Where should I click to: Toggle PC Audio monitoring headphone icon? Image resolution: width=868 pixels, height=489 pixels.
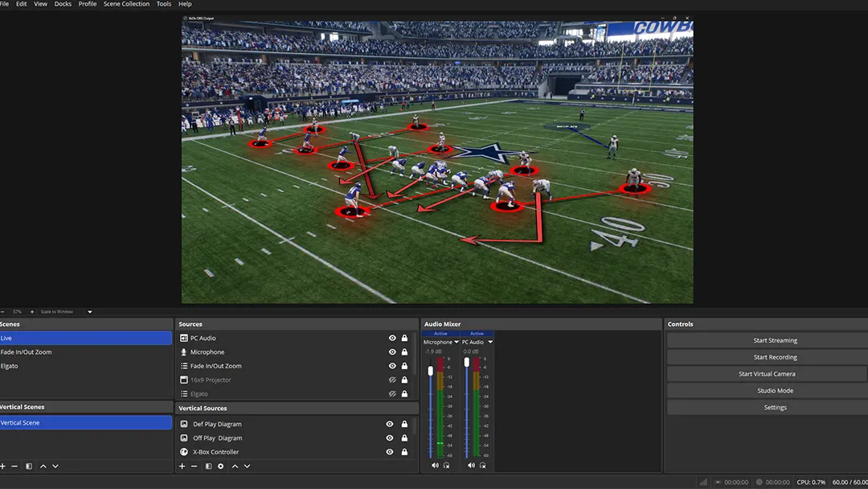tap(483, 465)
